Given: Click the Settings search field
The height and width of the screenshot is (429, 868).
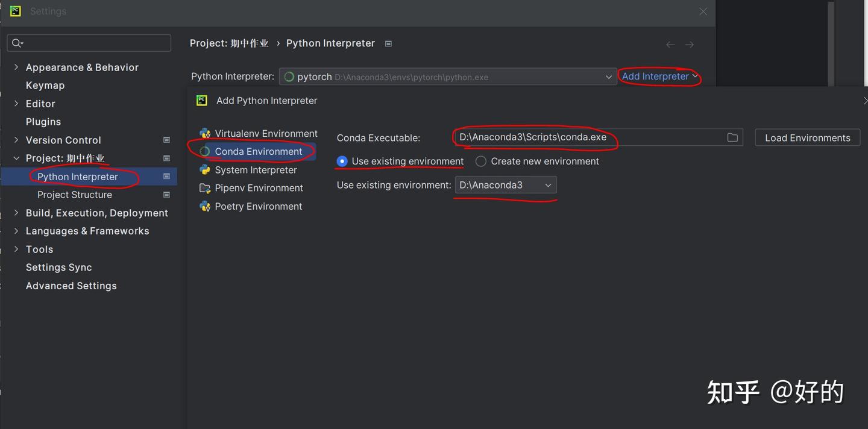Looking at the screenshot, I should pos(89,43).
